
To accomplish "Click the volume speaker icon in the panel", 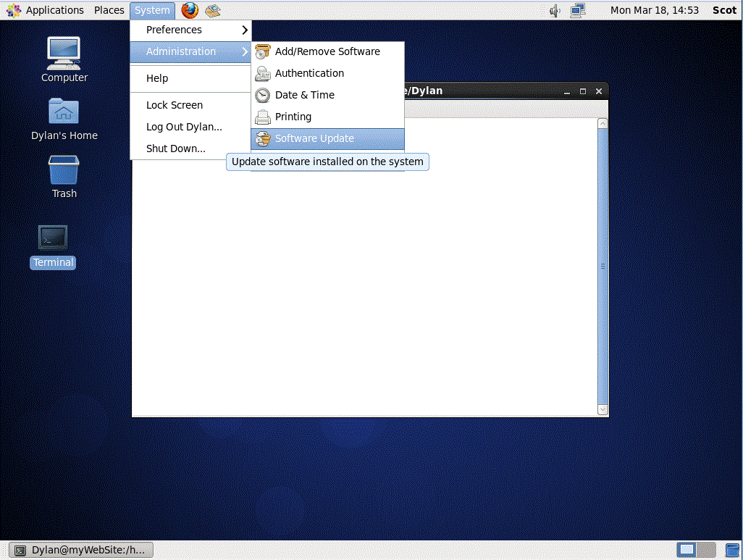I will pyautogui.click(x=554, y=10).
